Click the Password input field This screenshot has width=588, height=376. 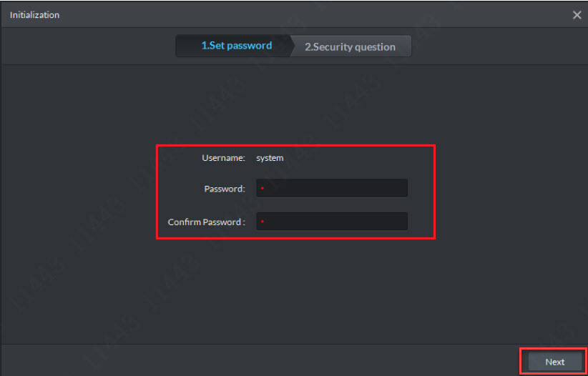click(x=332, y=188)
